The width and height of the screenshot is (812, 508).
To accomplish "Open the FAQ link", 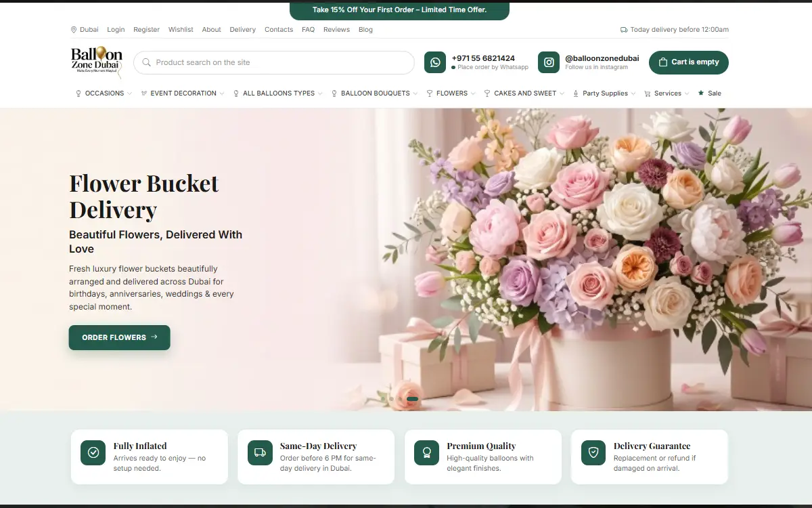I will pyautogui.click(x=308, y=30).
